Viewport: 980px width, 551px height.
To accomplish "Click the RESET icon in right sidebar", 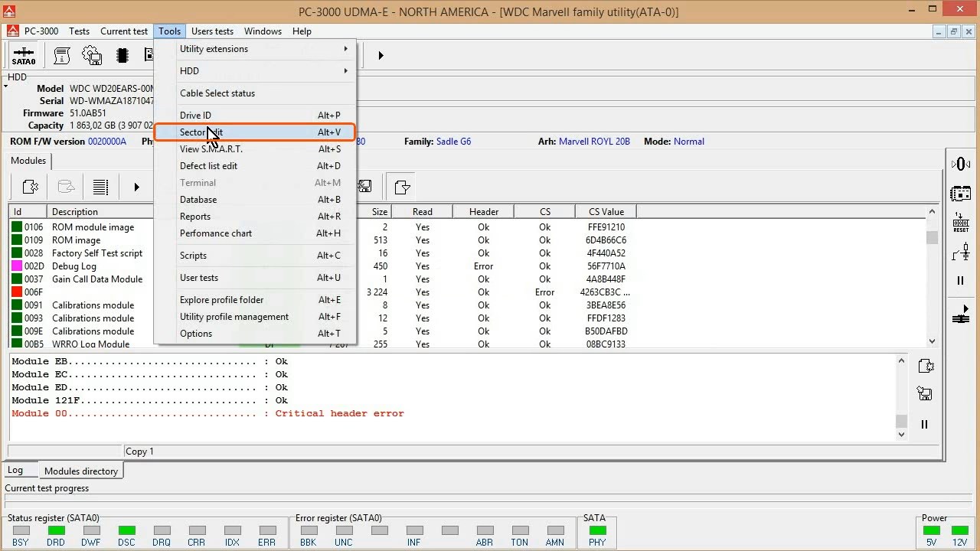I will point(960,222).
